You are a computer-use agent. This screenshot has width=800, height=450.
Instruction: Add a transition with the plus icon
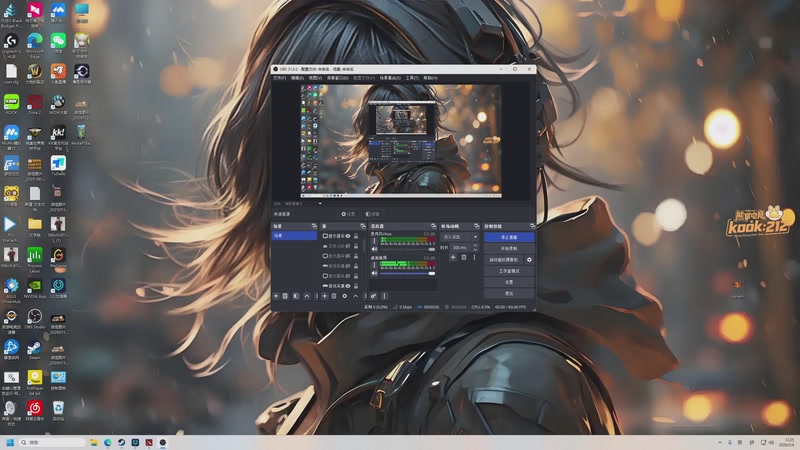(x=453, y=257)
